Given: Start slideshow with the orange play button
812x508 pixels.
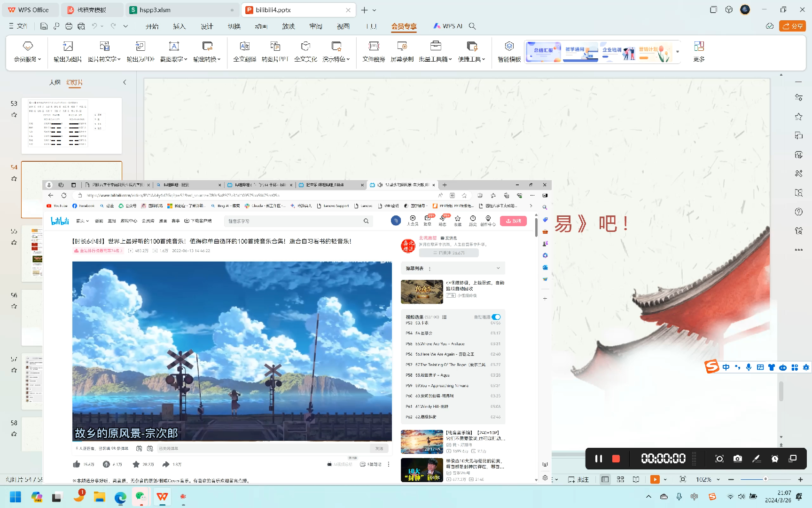Looking at the screenshot, I should click(655, 479).
